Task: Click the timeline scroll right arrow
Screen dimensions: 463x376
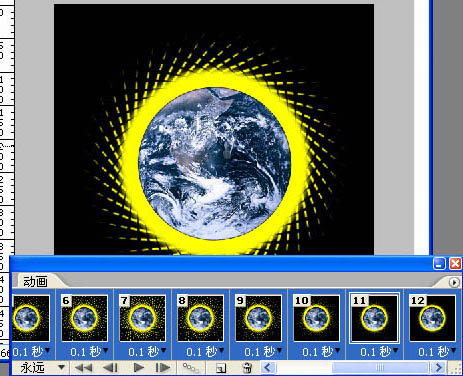Action: point(438,368)
